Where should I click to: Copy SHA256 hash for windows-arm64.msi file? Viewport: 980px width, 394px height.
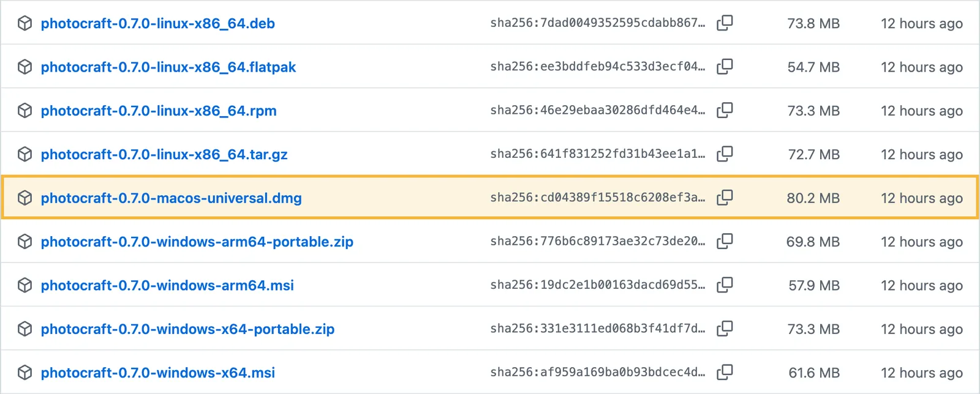click(725, 285)
